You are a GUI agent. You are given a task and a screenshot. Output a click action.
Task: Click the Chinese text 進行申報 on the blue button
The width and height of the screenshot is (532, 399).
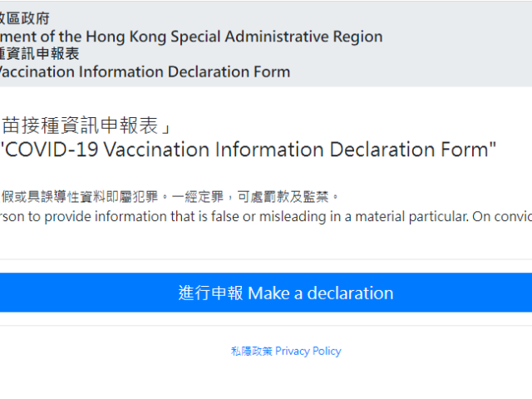[x=210, y=293]
